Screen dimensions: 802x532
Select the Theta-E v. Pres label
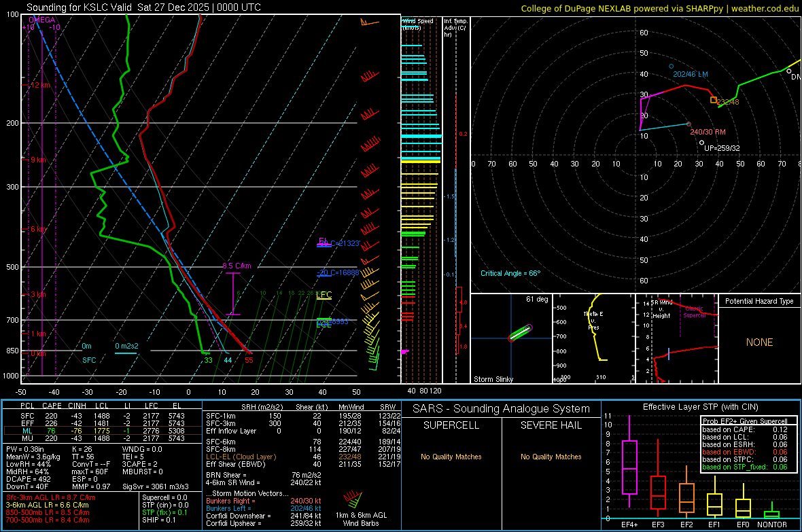[593, 321]
